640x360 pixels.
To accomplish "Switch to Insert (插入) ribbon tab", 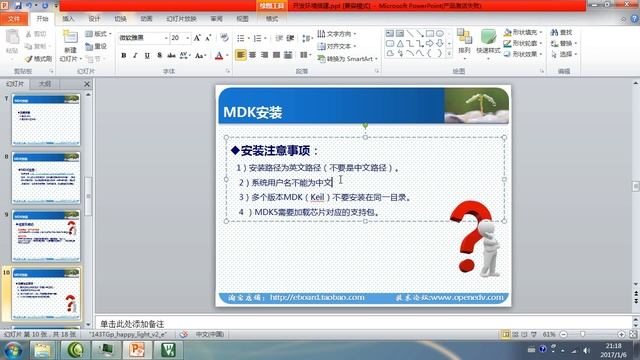I will click(x=68, y=19).
